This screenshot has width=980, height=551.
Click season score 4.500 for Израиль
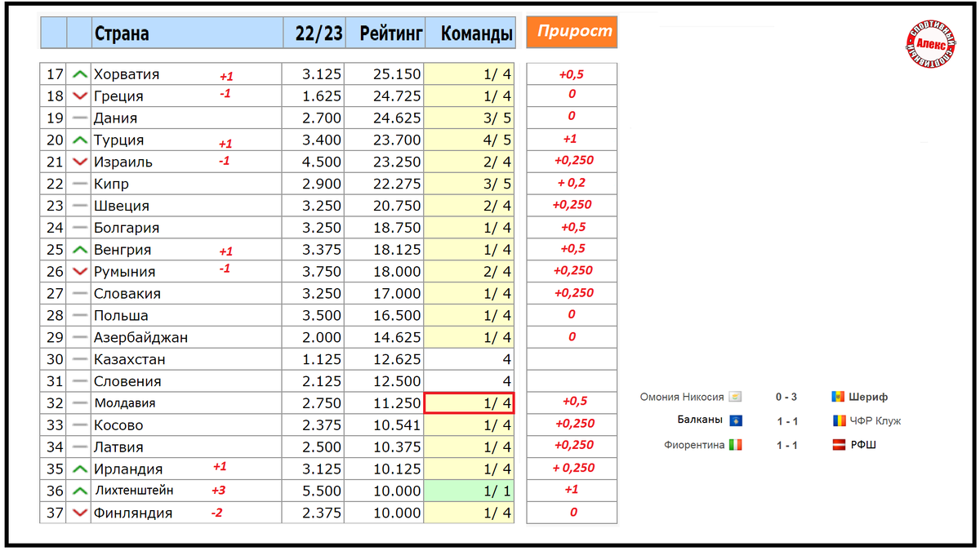322,162
